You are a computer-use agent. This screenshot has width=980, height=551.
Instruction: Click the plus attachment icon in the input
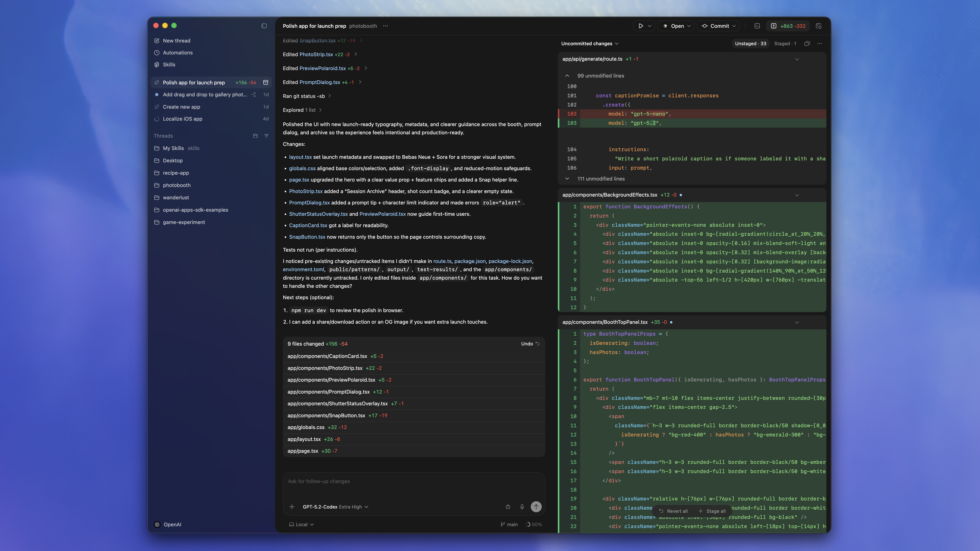[292, 507]
